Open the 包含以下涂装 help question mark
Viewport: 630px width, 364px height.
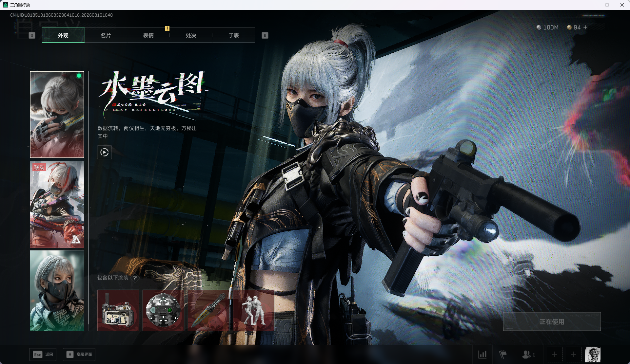[135, 278]
